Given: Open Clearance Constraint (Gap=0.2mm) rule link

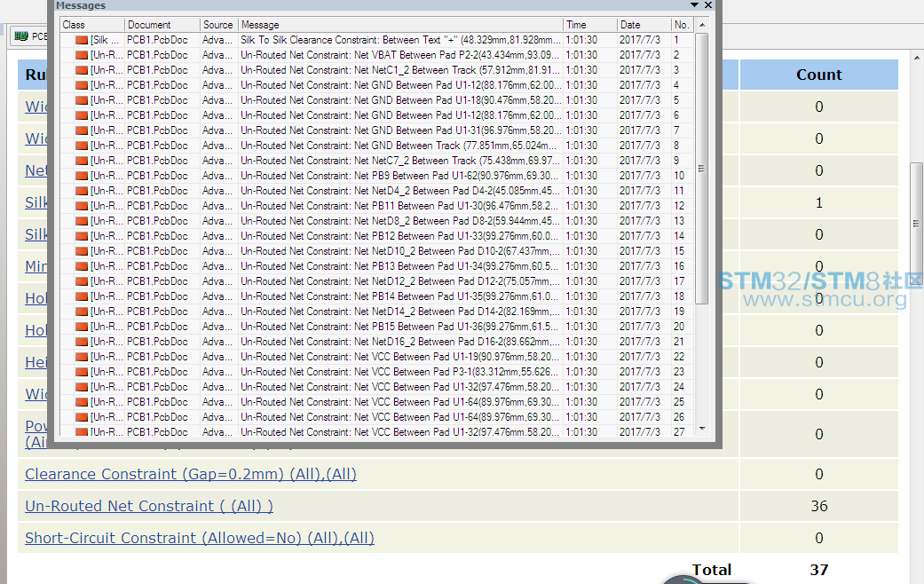Looking at the screenshot, I should 190,475.
